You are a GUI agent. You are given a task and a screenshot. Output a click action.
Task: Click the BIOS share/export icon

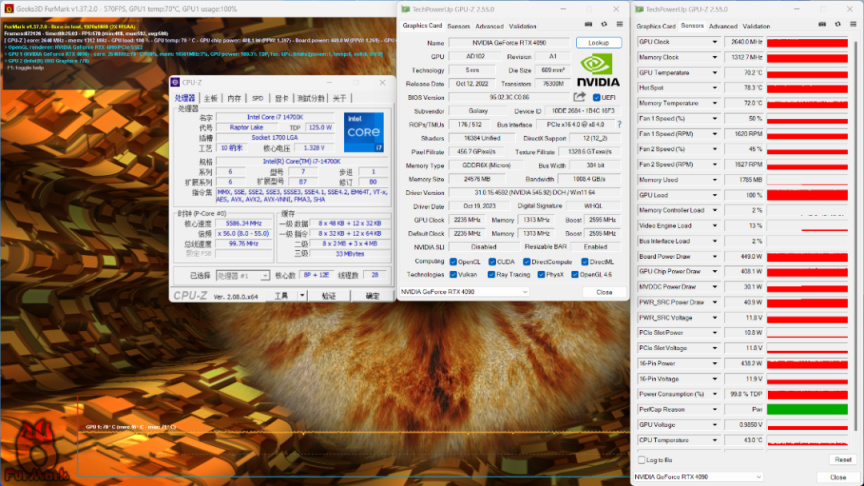click(x=579, y=97)
